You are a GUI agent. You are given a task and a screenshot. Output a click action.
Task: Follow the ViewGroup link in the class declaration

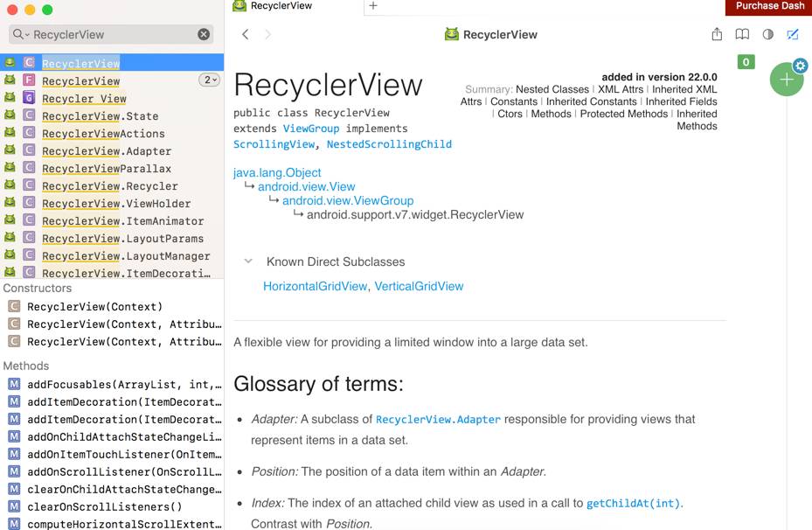[310, 129]
